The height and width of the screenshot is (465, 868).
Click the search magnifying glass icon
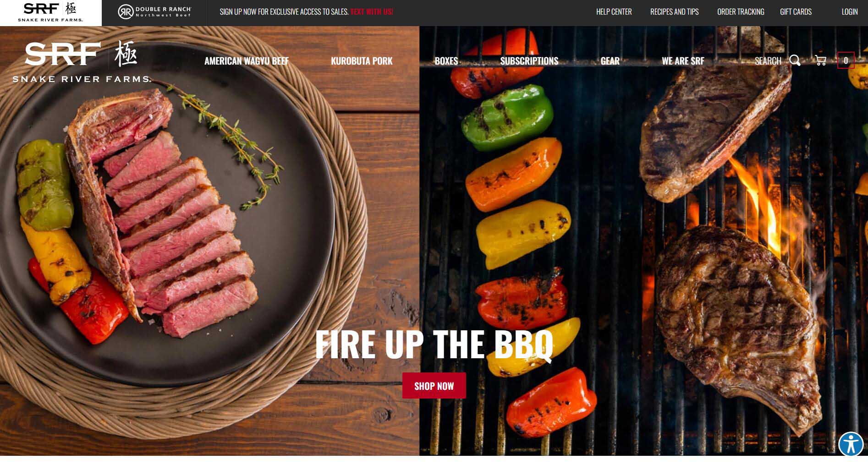click(x=795, y=60)
